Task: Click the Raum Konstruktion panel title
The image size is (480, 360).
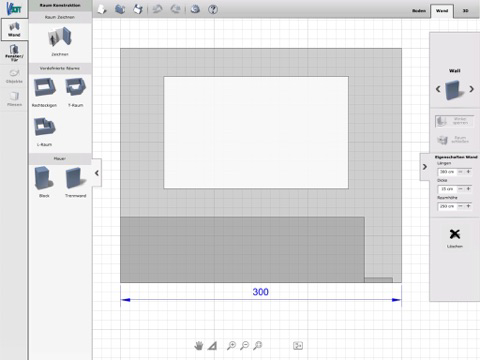Action: click(60, 5)
